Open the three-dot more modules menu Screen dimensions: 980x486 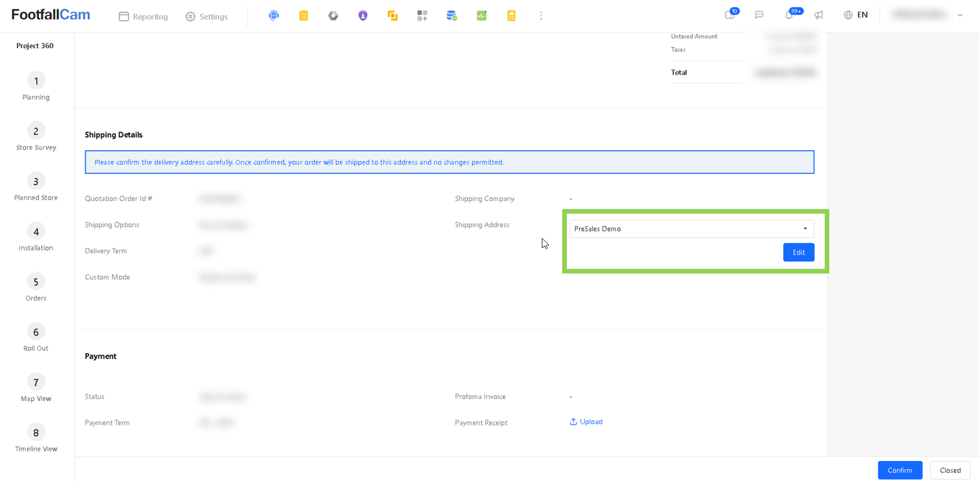click(541, 16)
